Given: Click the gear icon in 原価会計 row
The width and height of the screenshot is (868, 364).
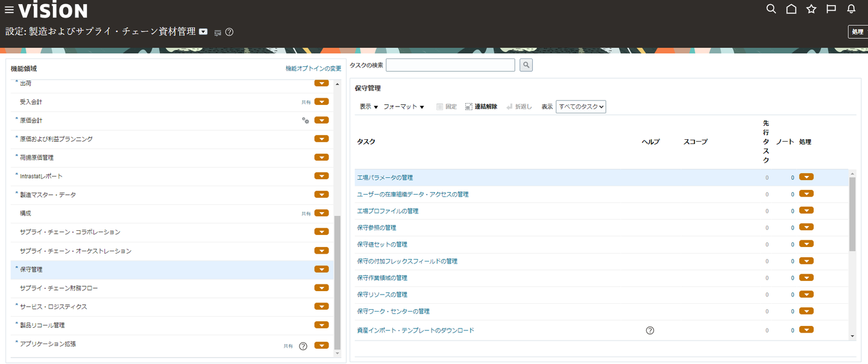Looking at the screenshot, I should [306, 121].
